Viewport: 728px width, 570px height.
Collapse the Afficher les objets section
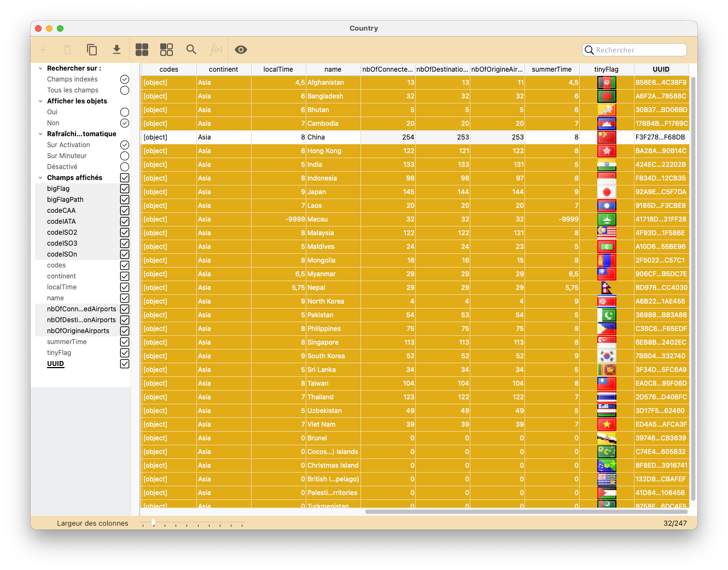tap(40, 101)
